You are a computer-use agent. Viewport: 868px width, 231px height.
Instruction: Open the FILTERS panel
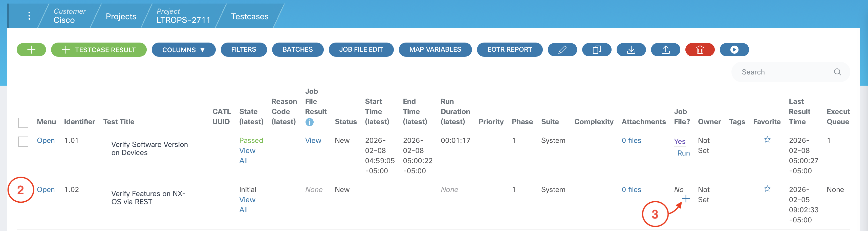(x=243, y=50)
